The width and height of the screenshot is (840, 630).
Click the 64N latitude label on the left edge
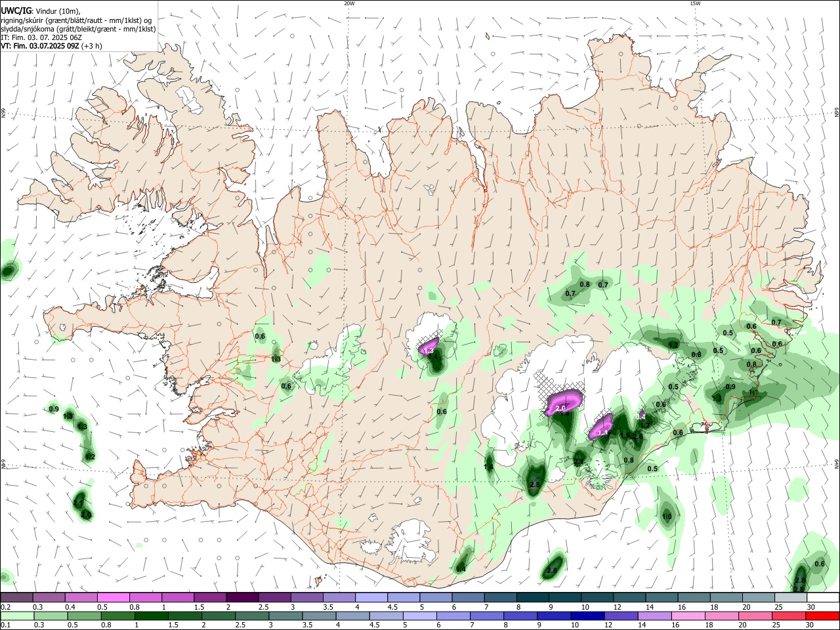(x=3, y=464)
